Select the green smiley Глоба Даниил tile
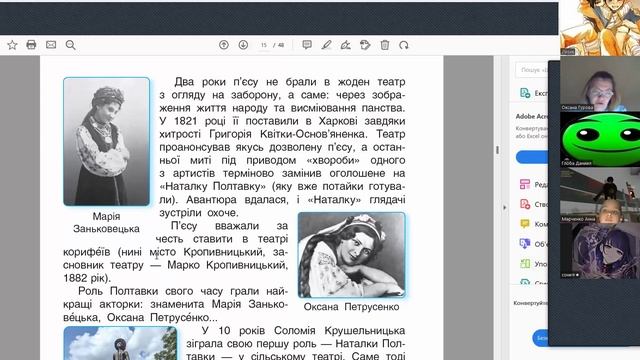The image size is (640, 360). [600, 139]
